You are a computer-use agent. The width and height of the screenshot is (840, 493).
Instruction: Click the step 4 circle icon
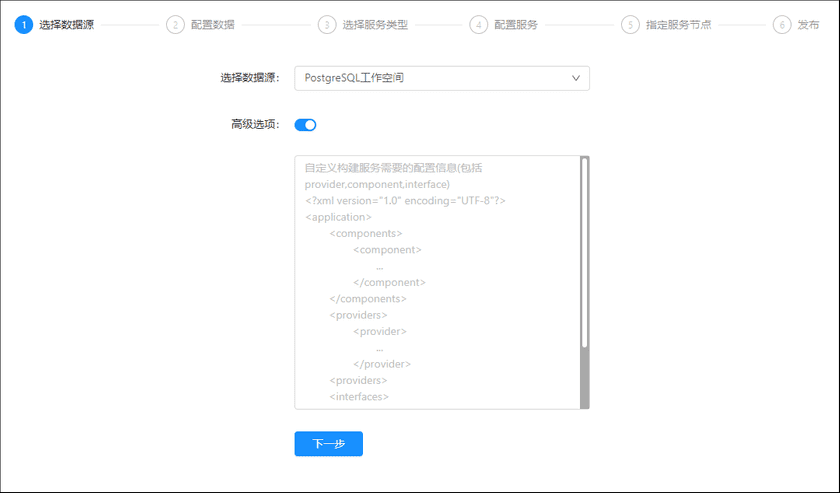(478, 25)
